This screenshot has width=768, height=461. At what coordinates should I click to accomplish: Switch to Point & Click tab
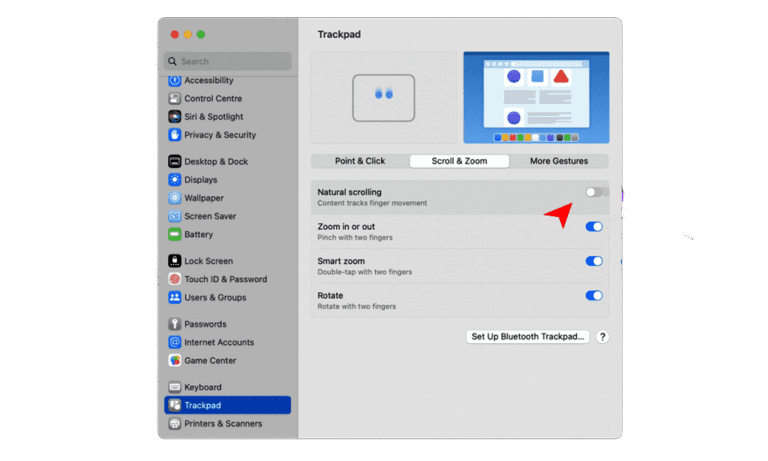click(360, 161)
